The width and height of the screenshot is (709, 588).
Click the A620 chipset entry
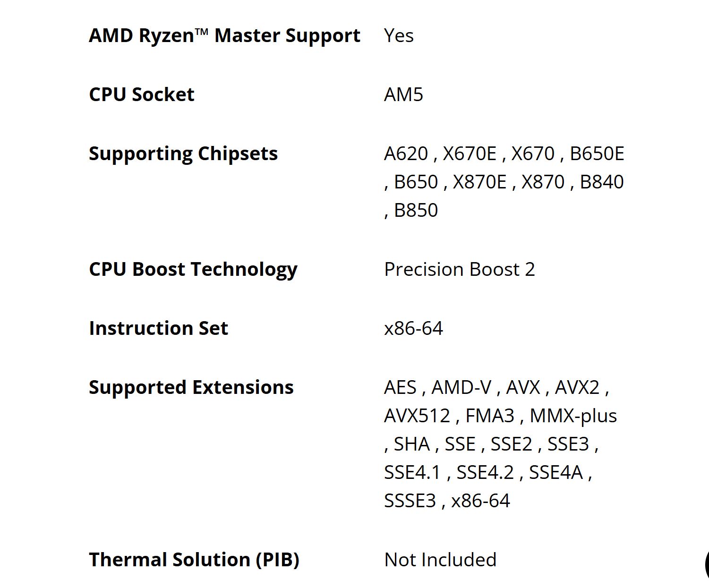(406, 153)
